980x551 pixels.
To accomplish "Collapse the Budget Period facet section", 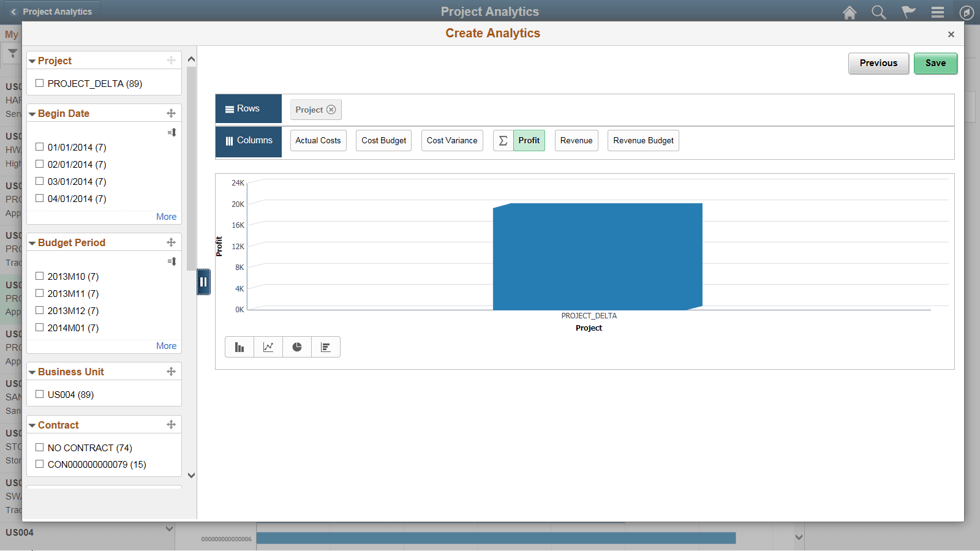I will (x=32, y=242).
